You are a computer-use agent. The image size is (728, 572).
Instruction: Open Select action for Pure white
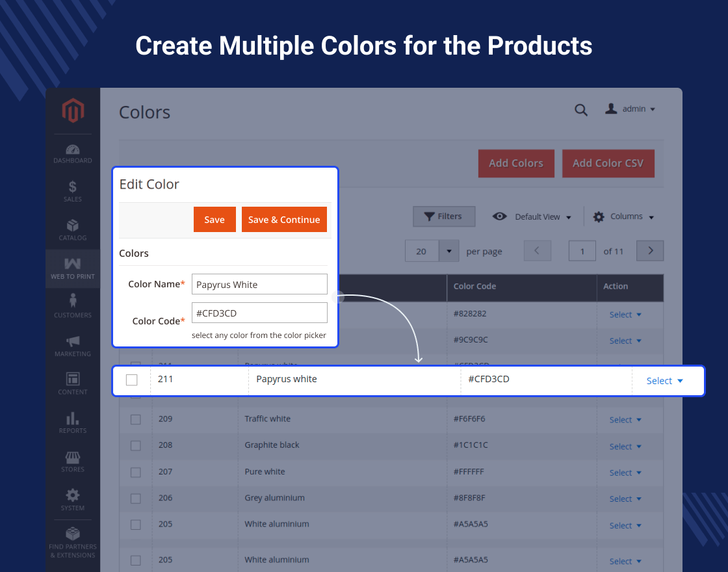coord(625,473)
